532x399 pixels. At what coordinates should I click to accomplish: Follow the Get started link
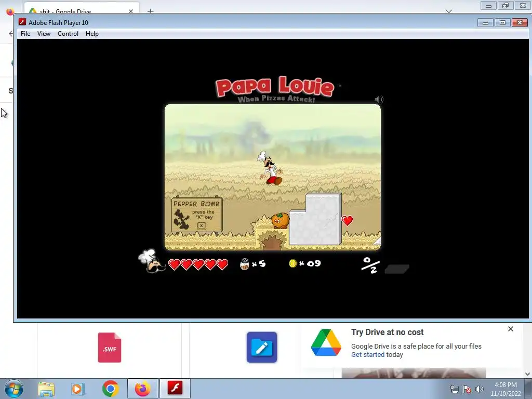click(368, 354)
